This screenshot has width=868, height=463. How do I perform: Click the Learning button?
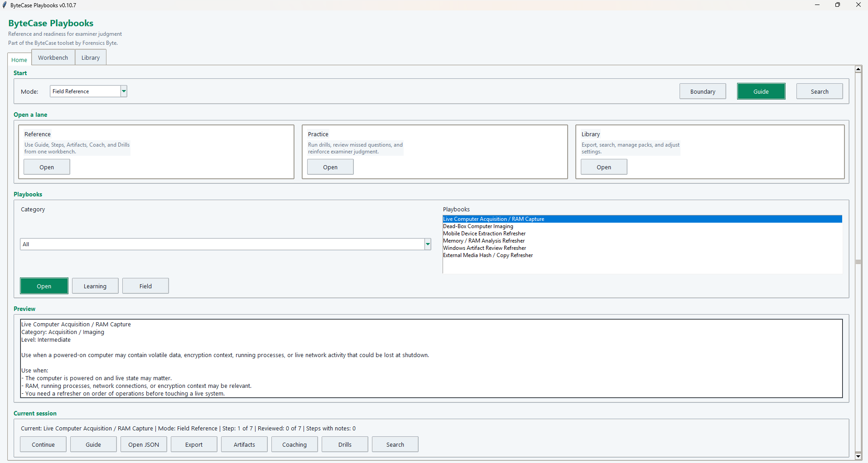pyautogui.click(x=95, y=286)
